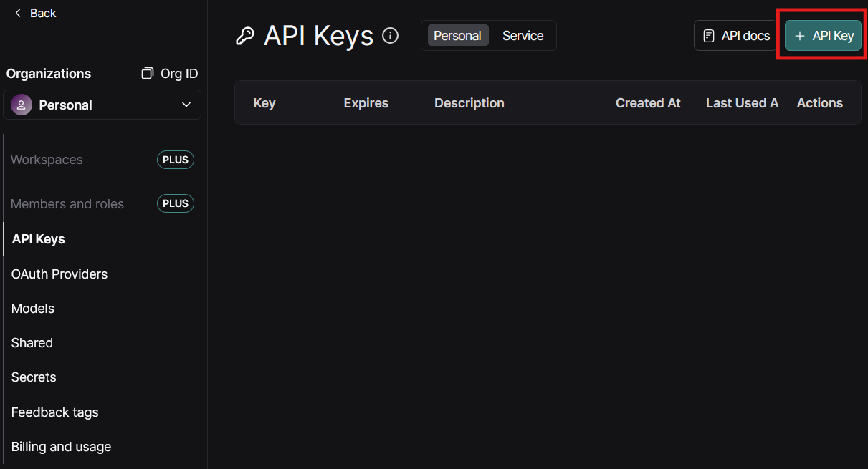Navigate to OAuth Providers settings
868x469 pixels.
point(59,274)
